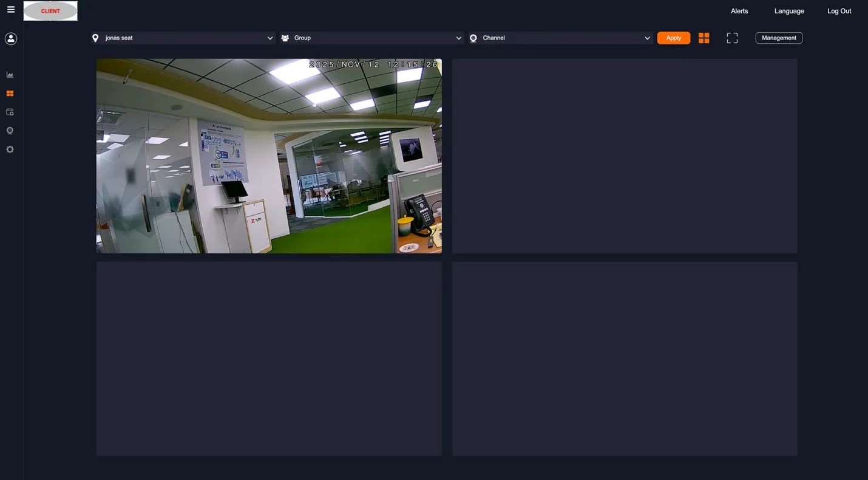
Task: Click the orange grid layout icon near Apply
Action: [x=704, y=37]
